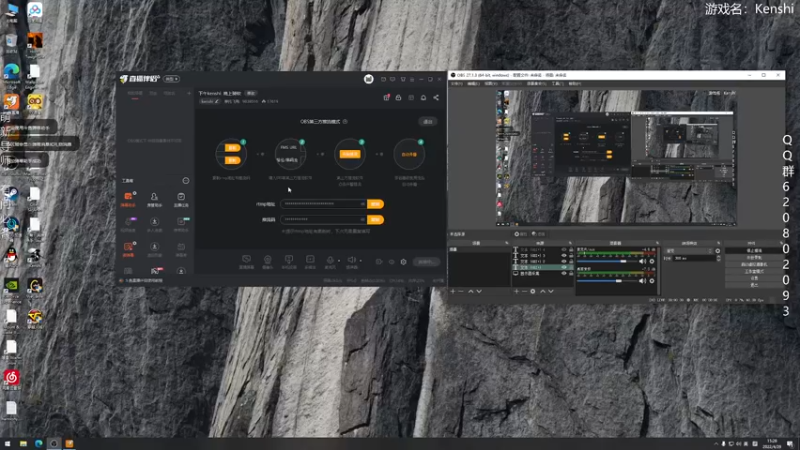This screenshot has width=800, height=450.
Task: Open the first OBS menu bar item
Action: tap(456, 84)
